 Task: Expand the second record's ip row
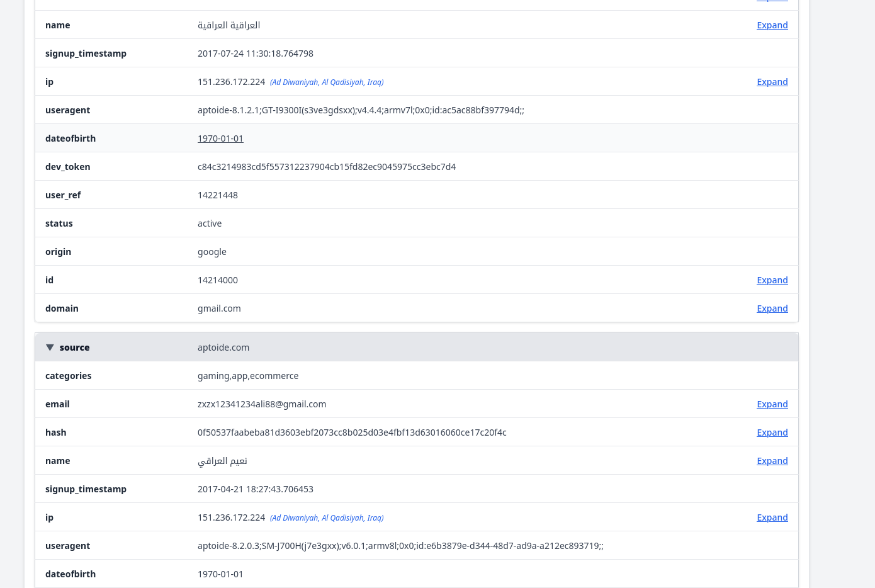pyautogui.click(x=772, y=517)
